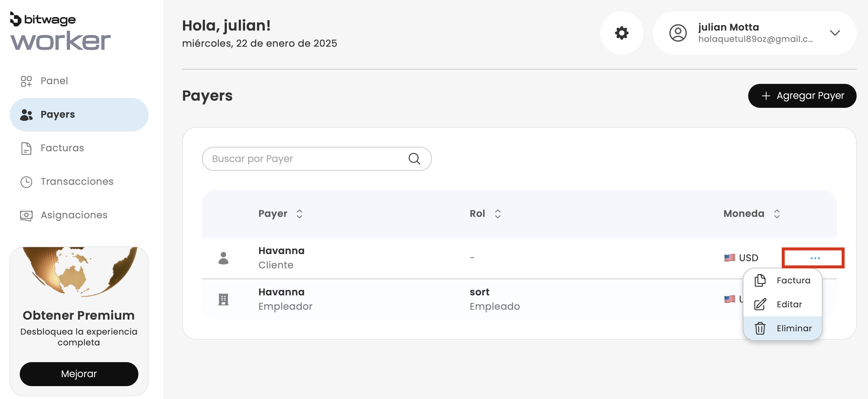Click the user profile avatar icon
This screenshot has height=399, width=868.
[678, 33]
